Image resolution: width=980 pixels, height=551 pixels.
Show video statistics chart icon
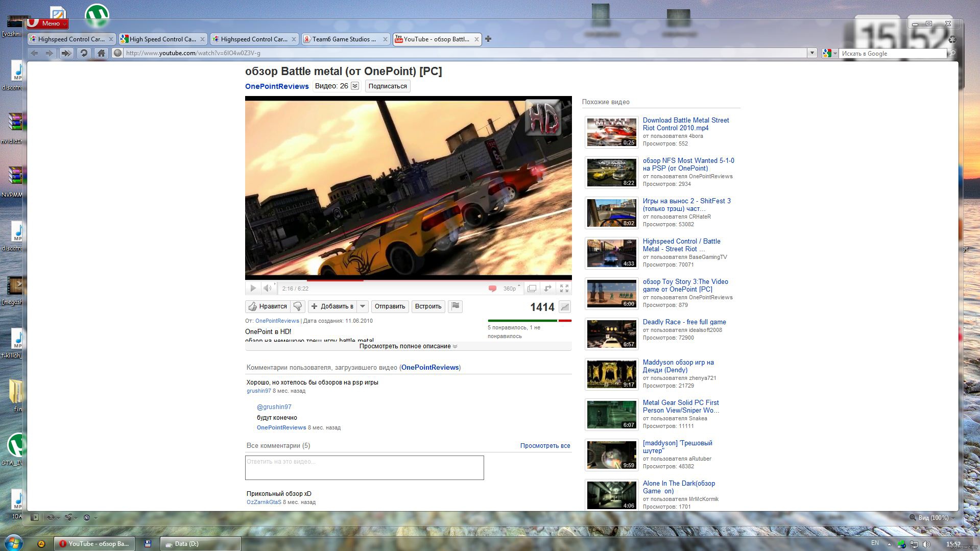(x=565, y=307)
